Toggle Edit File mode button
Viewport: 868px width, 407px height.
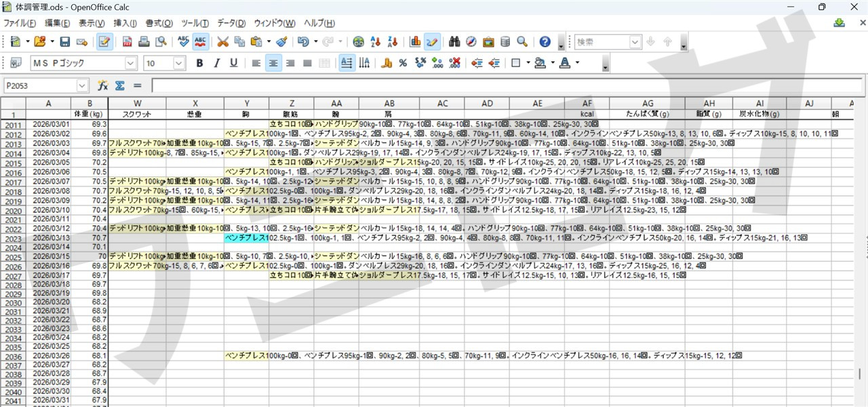[104, 42]
